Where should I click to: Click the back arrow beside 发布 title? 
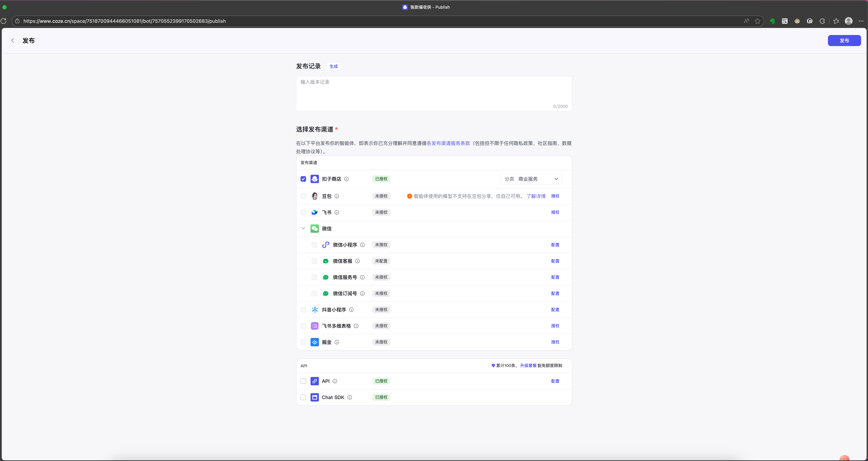pyautogui.click(x=13, y=40)
